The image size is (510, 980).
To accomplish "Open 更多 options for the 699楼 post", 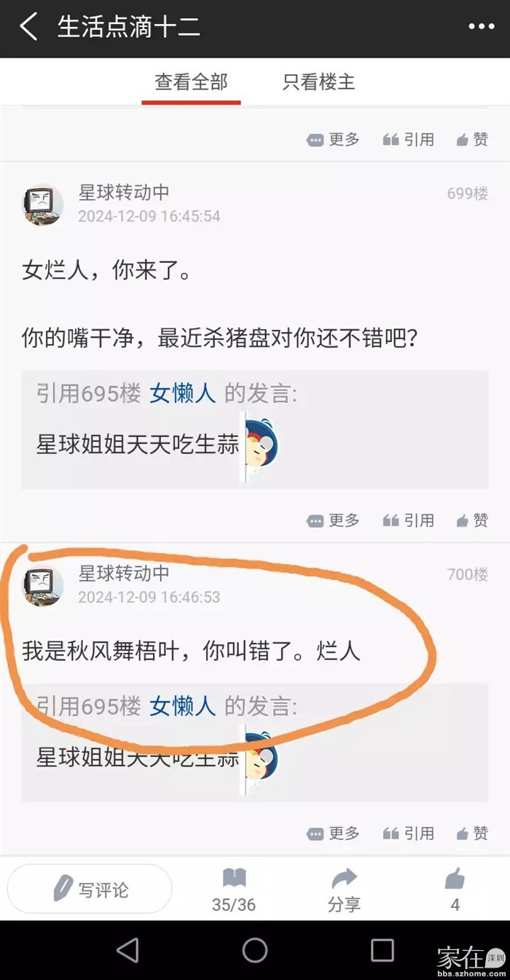I will tap(333, 520).
